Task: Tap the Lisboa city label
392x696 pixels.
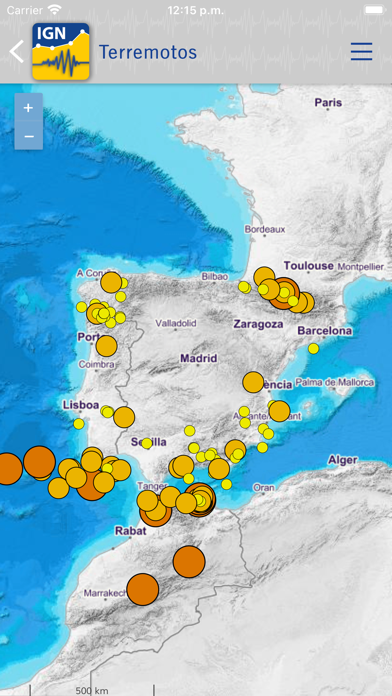Action: pyautogui.click(x=81, y=405)
